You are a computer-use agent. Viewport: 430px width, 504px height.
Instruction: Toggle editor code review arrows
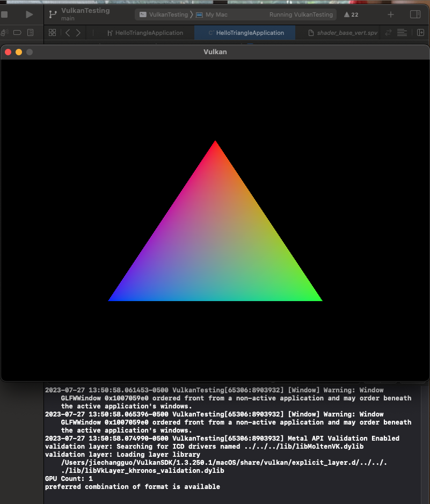click(x=388, y=33)
